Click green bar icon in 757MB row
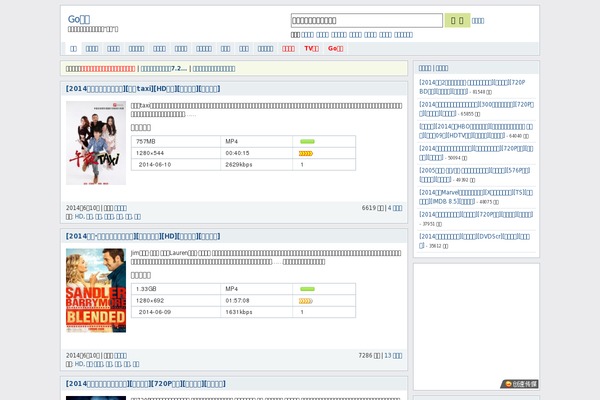 tap(307, 142)
